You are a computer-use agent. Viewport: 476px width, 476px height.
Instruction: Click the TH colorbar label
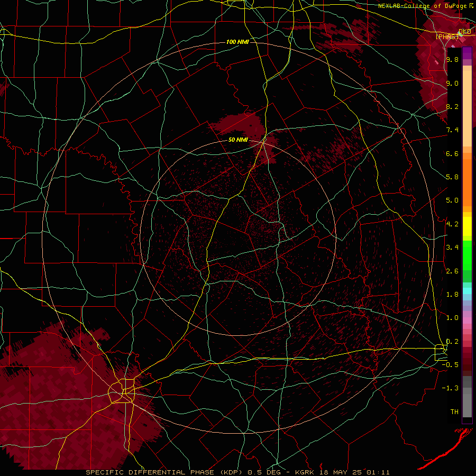pyautogui.click(x=454, y=412)
